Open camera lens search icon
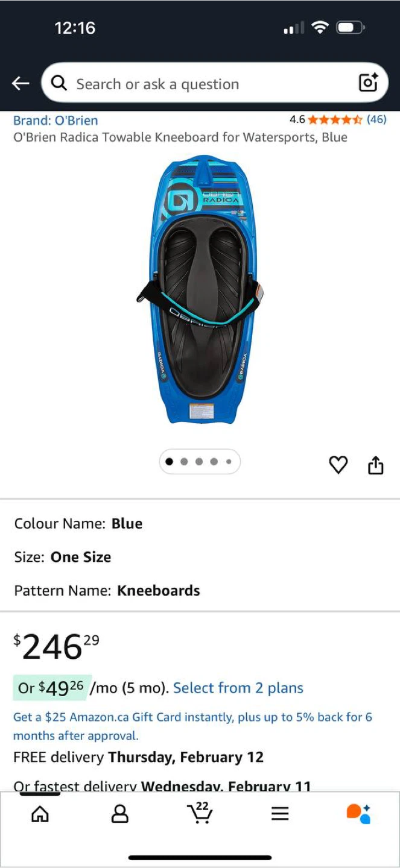Screen dimensions: 400x868 tap(368, 83)
